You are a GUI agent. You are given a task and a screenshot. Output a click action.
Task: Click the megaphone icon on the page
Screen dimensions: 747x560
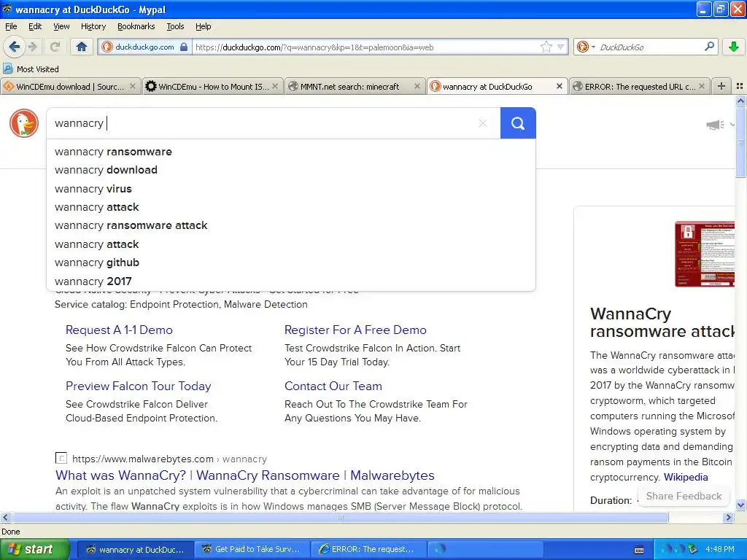[x=715, y=125]
